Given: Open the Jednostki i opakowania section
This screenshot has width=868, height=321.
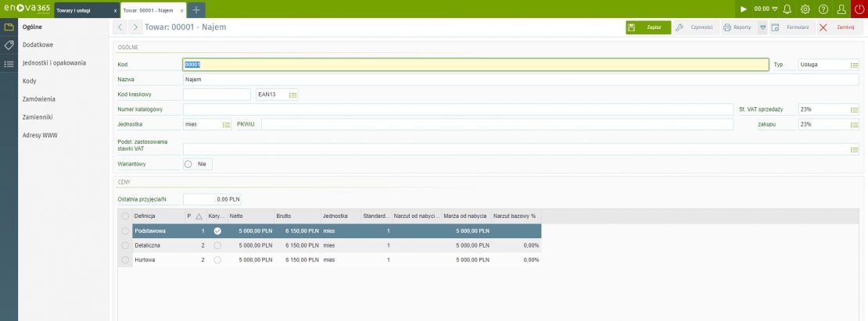Looking at the screenshot, I should 54,62.
